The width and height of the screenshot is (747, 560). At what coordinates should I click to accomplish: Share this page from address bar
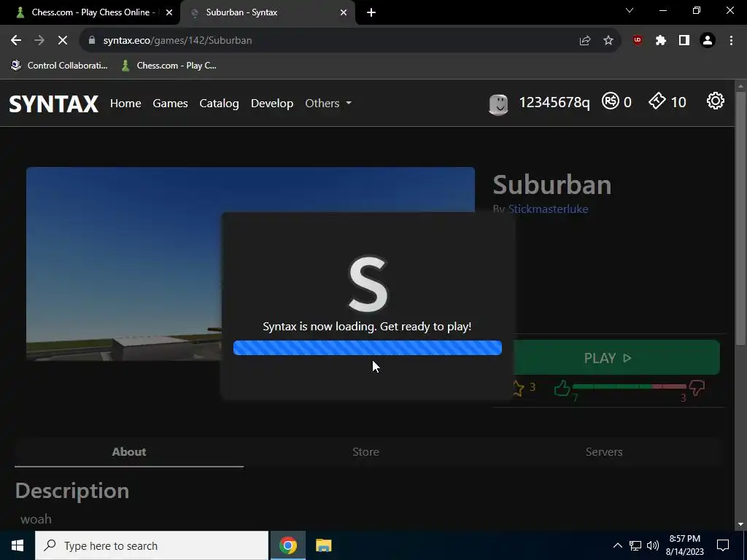[585, 41]
